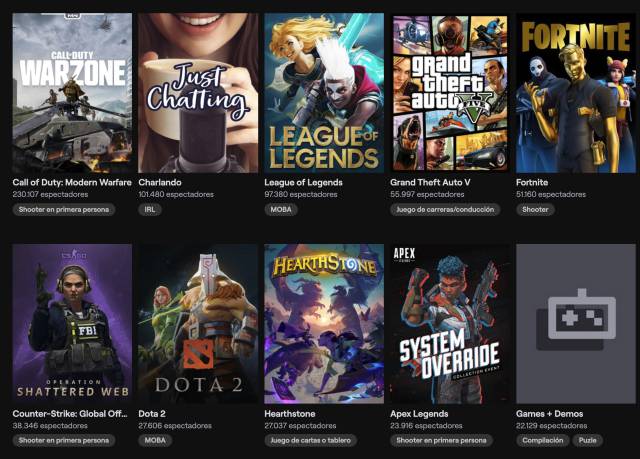640x459 pixels.
Task: Select Shooter en primera persona tag under Call of Duty
Action: 64,209
